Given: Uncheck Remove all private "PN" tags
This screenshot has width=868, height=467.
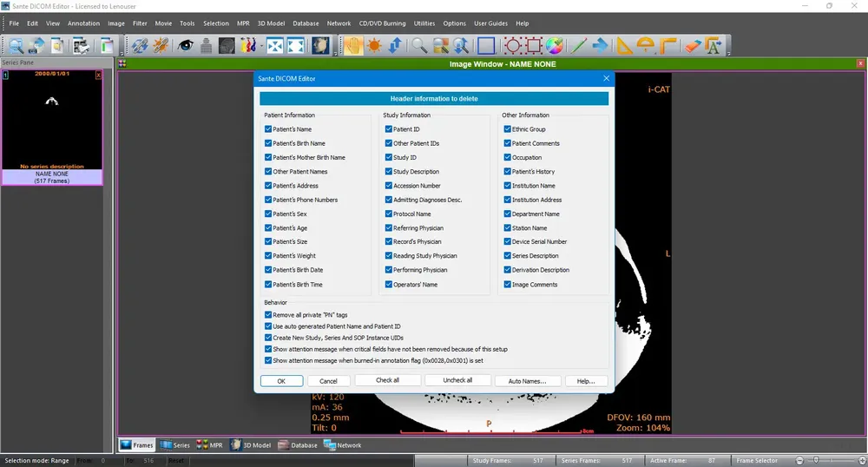Looking at the screenshot, I should point(268,315).
